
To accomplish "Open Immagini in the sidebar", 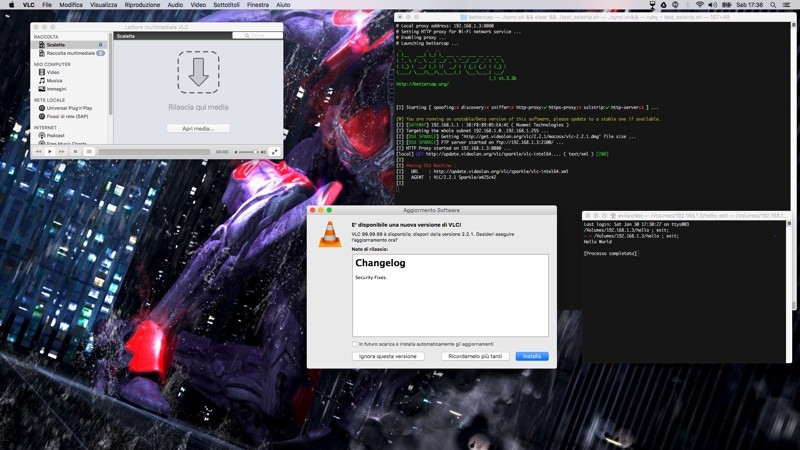I will (56, 89).
